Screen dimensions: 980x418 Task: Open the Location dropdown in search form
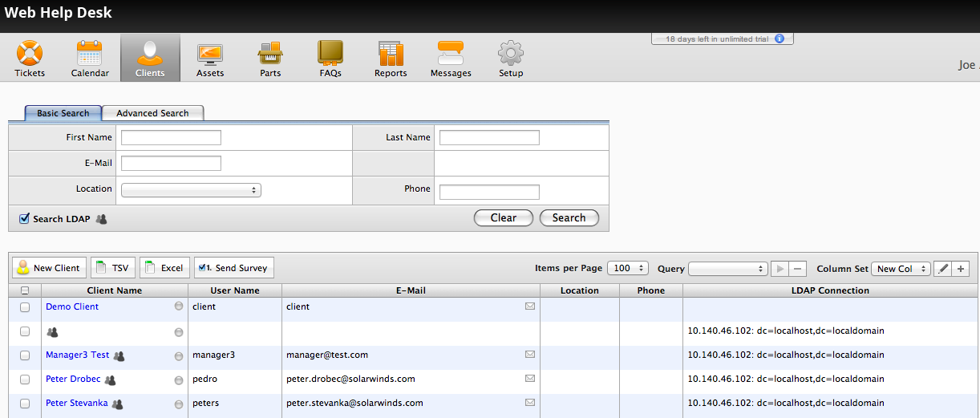click(191, 190)
